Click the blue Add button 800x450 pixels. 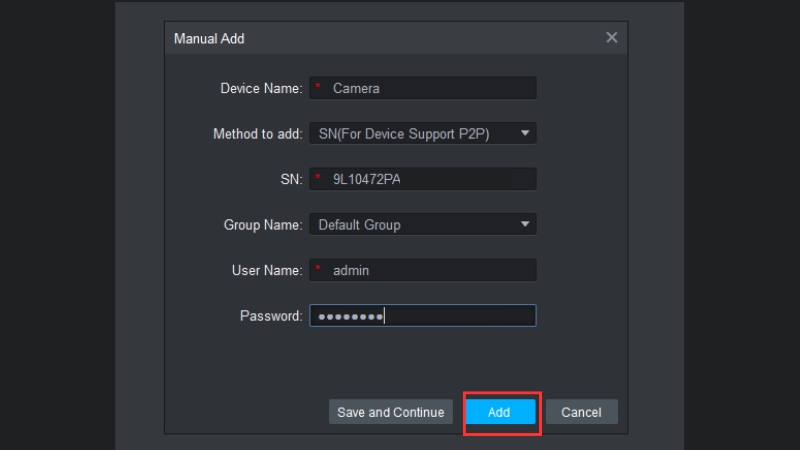pos(499,412)
